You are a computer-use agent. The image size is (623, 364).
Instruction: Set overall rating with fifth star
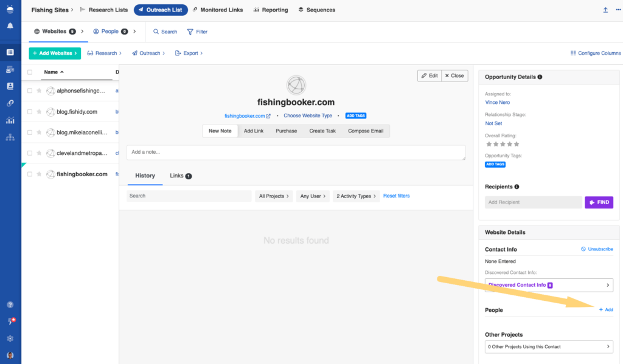[517, 145]
